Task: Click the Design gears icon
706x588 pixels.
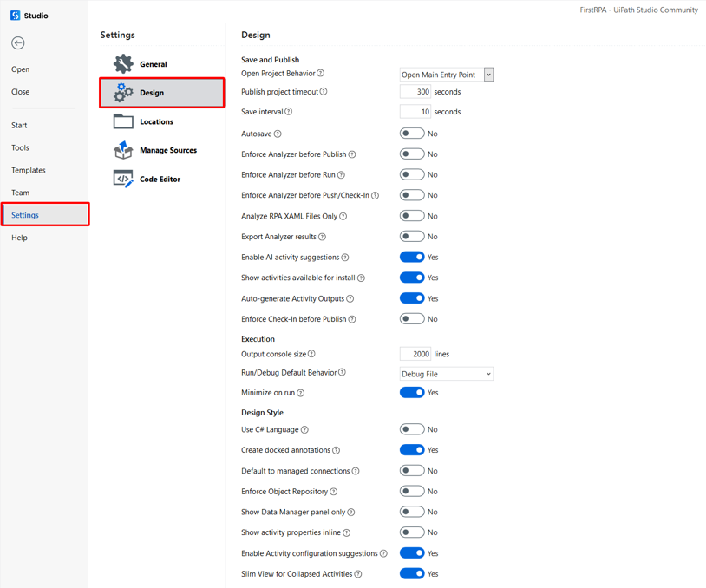Action: tap(123, 92)
